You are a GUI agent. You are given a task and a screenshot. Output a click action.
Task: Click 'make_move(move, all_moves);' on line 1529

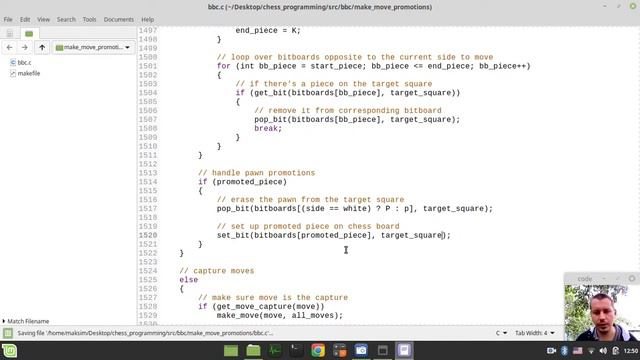(280, 316)
